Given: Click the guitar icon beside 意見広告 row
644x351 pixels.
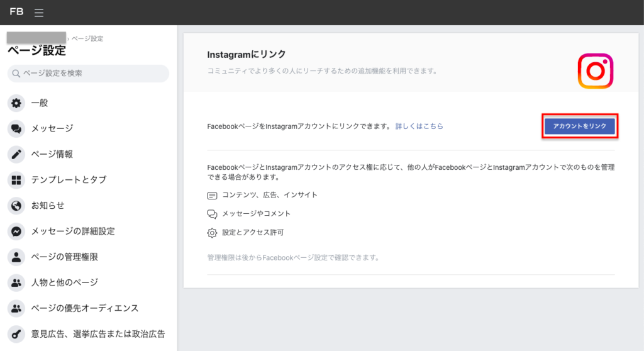Looking at the screenshot, I should pyautogui.click(x=16, y=334).
